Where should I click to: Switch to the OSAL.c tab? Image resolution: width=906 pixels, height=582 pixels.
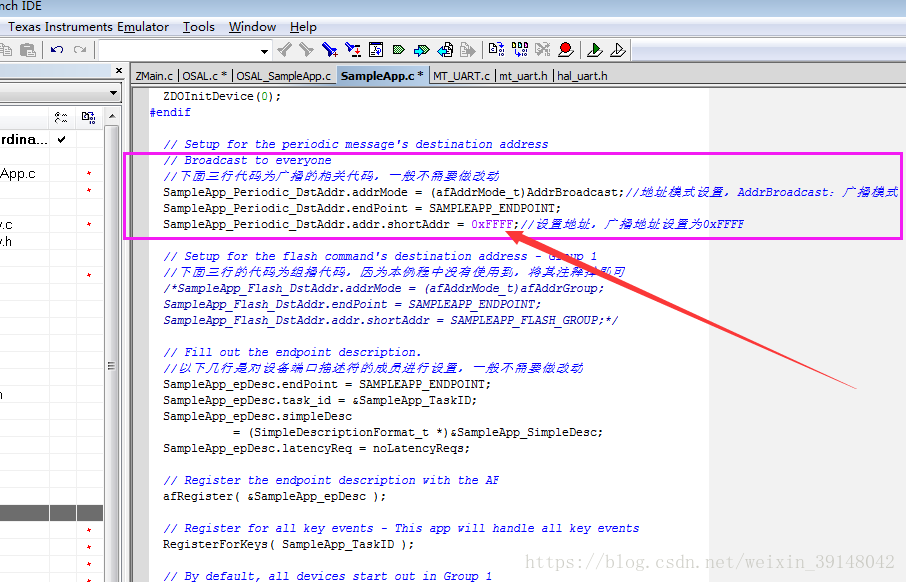(x=205, y=76)
